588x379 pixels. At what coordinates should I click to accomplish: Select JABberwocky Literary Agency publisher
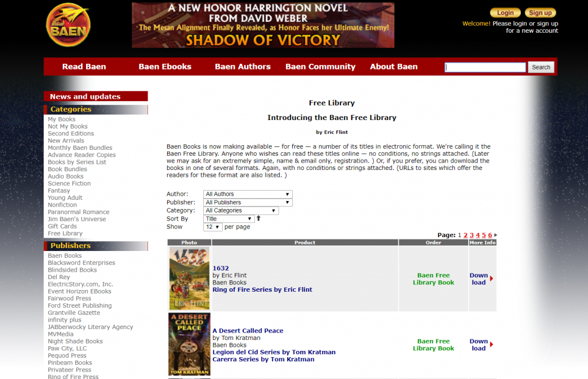tap(90, 327)
